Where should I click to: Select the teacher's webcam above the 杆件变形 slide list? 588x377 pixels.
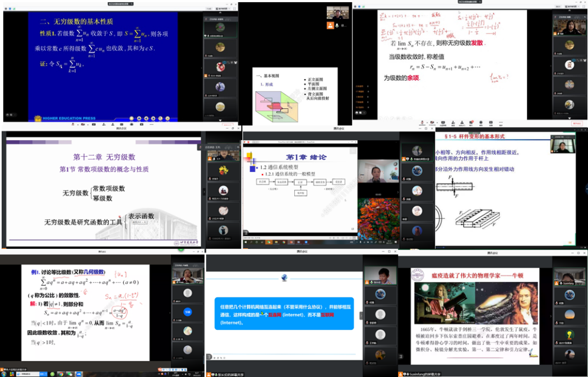[x=564, y=145]
